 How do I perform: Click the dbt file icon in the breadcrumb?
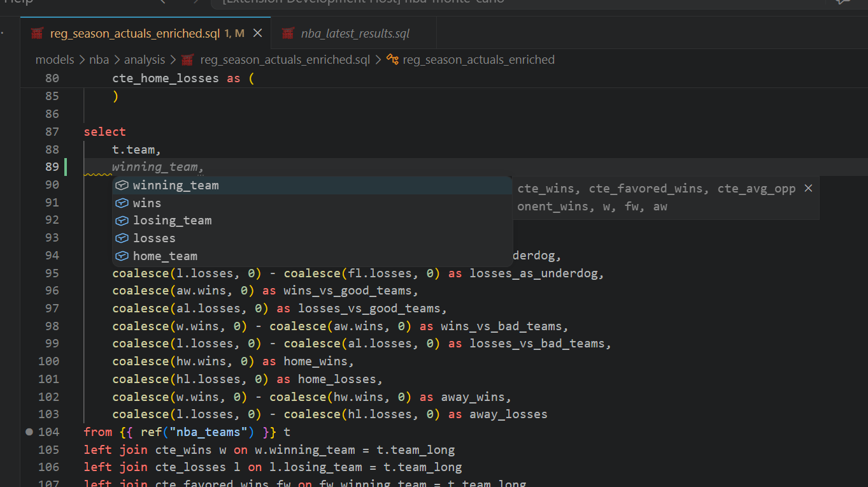point(187,60)
